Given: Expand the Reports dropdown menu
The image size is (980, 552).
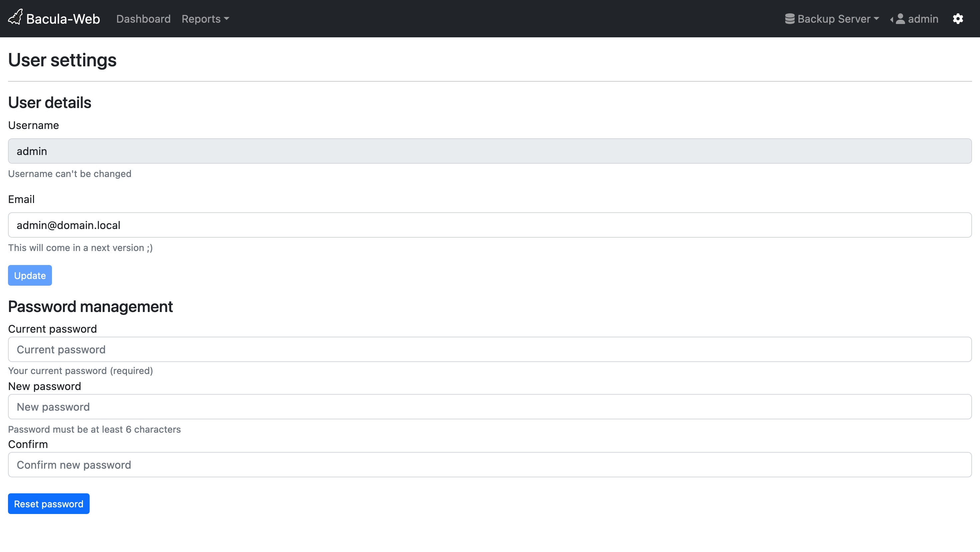Looking at the screenshot, I should [206, 19].
